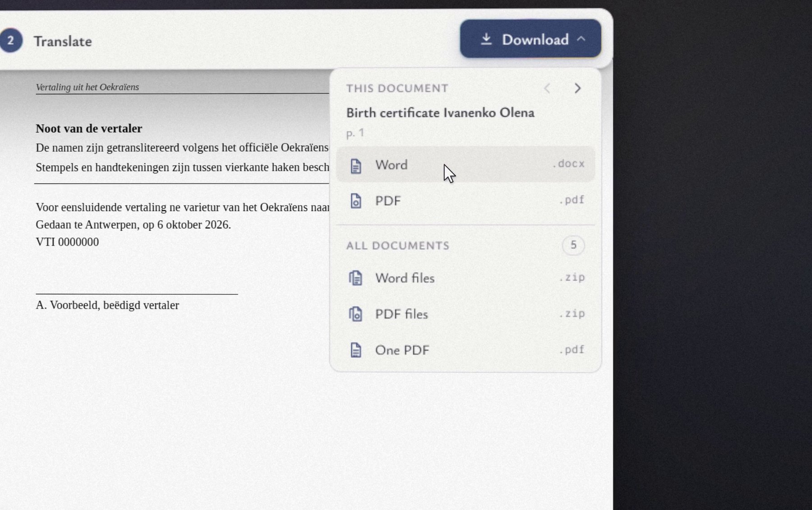Image resolution: width=812 pixels, height=510 pixels.
Task: Click 'Vertaling uit het Oekraïens' header text
Action: pyautogui.click(x=88, y=87)
